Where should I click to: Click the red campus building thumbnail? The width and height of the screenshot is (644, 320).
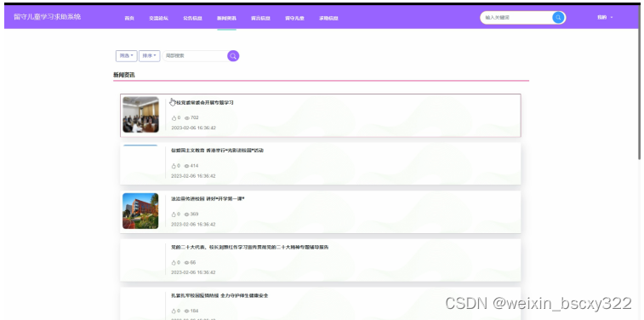point(140,211)
